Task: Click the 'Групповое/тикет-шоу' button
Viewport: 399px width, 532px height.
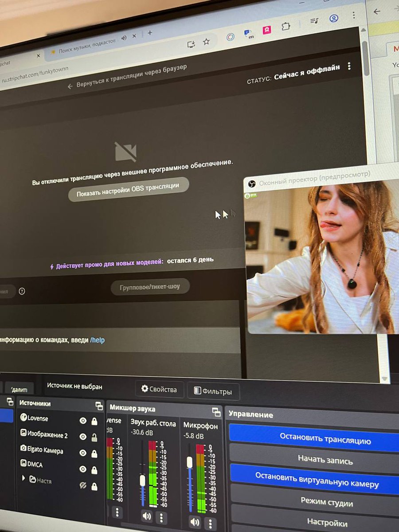Action: click(x=150, y=287)
